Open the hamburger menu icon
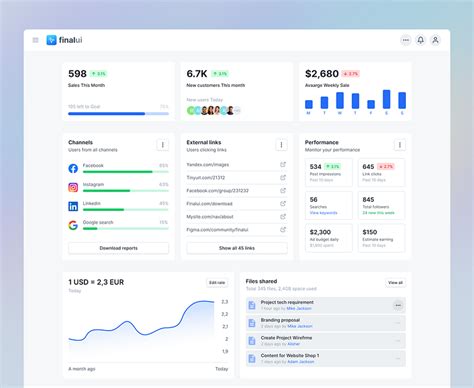The height and width of the screenshot is (388, 474). click(x=36, y=40)
